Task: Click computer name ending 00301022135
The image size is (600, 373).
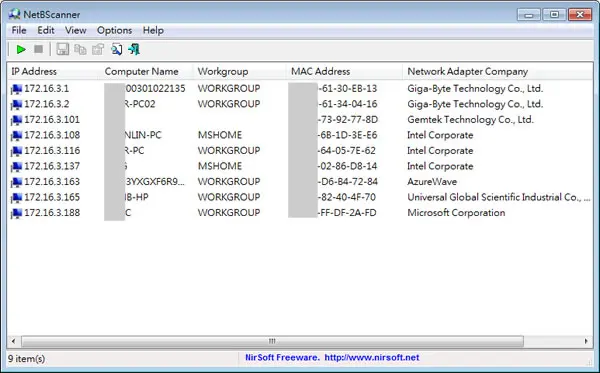Action: tap(155, 88)
